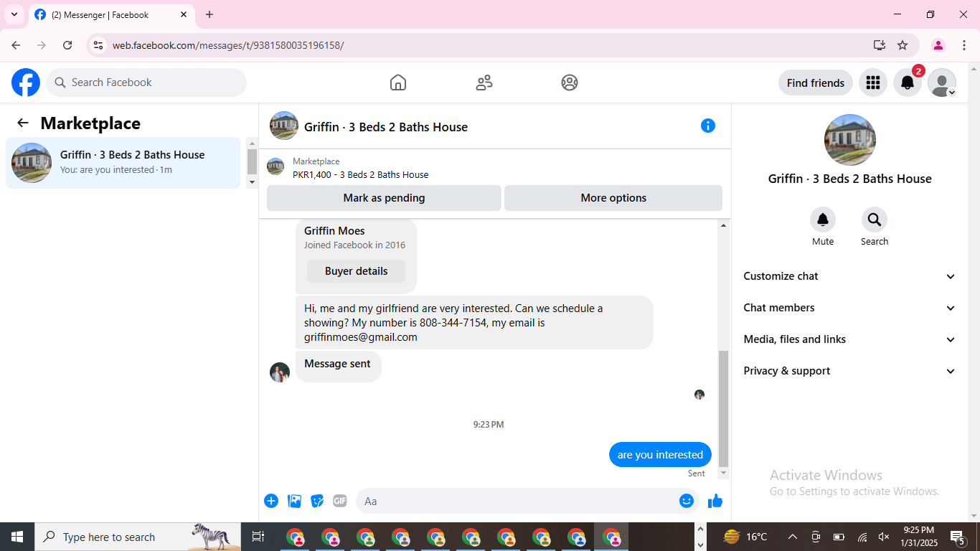Send a thumbs-up like
980x551 pixels.
pyautogui.click(x=715, y=501)
